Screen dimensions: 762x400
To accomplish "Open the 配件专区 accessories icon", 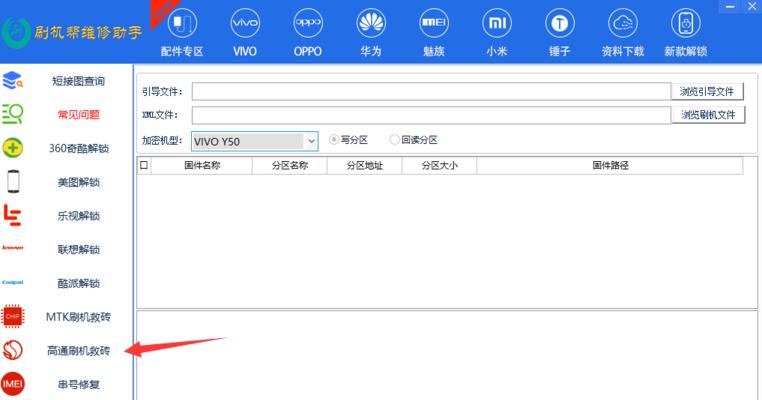I will [x=182, y=23].
